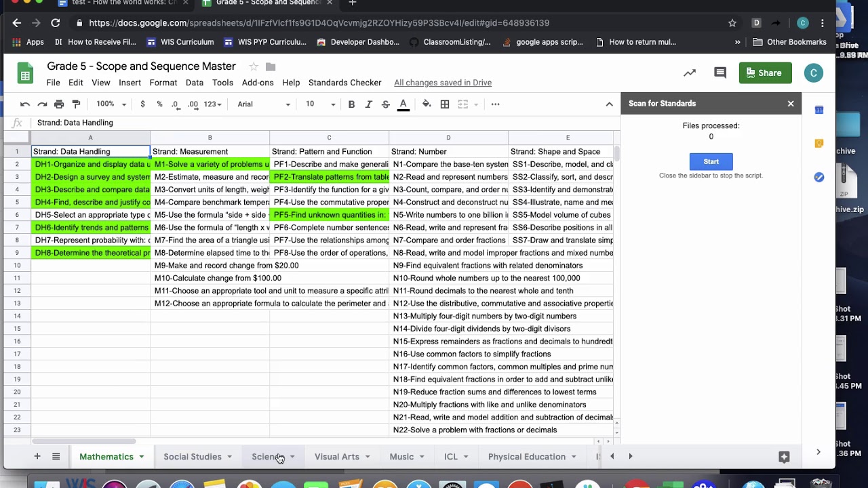
Task: Open the all sheets list icon
Action: click(x=56, y=457)
